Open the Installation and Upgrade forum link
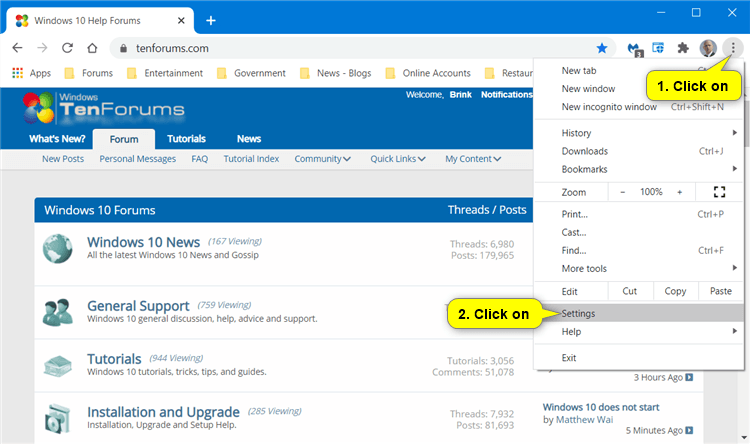750x444 pixels. [163, 412]
